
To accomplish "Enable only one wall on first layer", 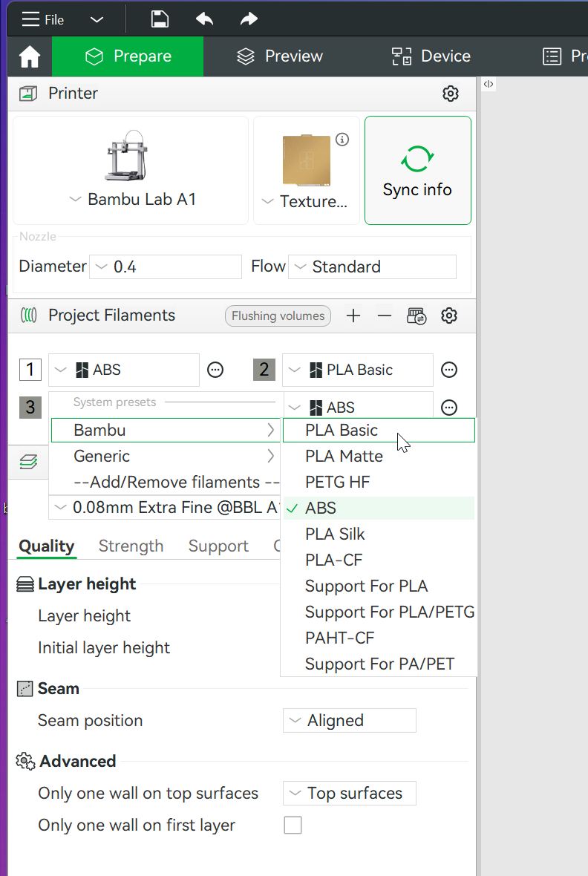I will (293, 825).
